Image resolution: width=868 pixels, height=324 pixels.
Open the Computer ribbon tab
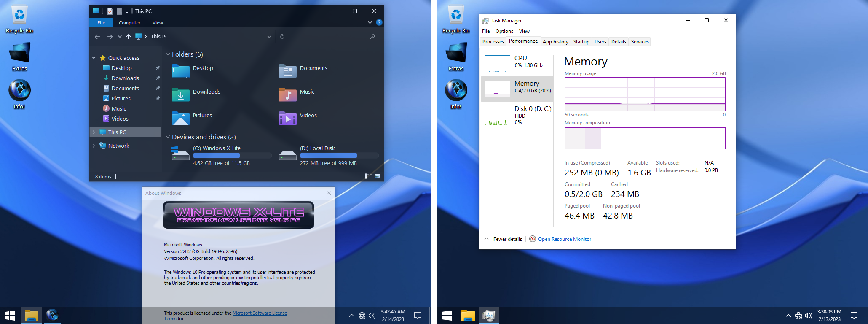click(x=130, y=23)
